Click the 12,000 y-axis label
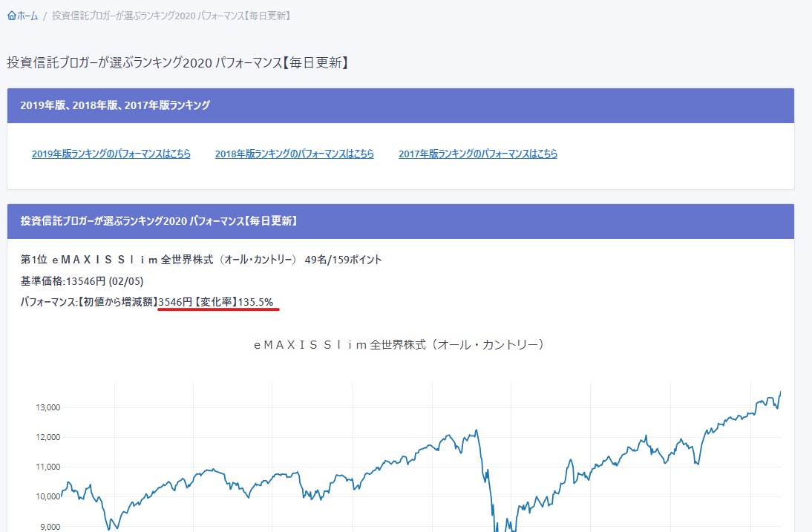812x532 pixels. [47, 437]
